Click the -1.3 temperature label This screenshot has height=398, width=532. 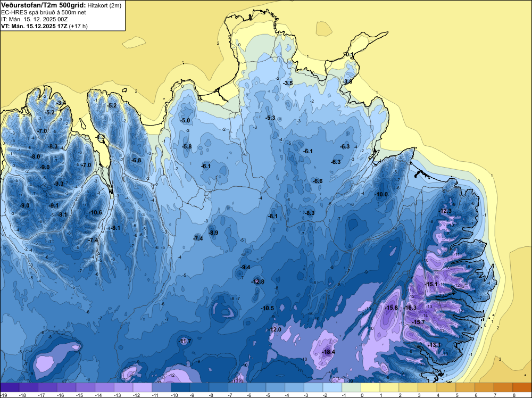[x=101, y=137]
